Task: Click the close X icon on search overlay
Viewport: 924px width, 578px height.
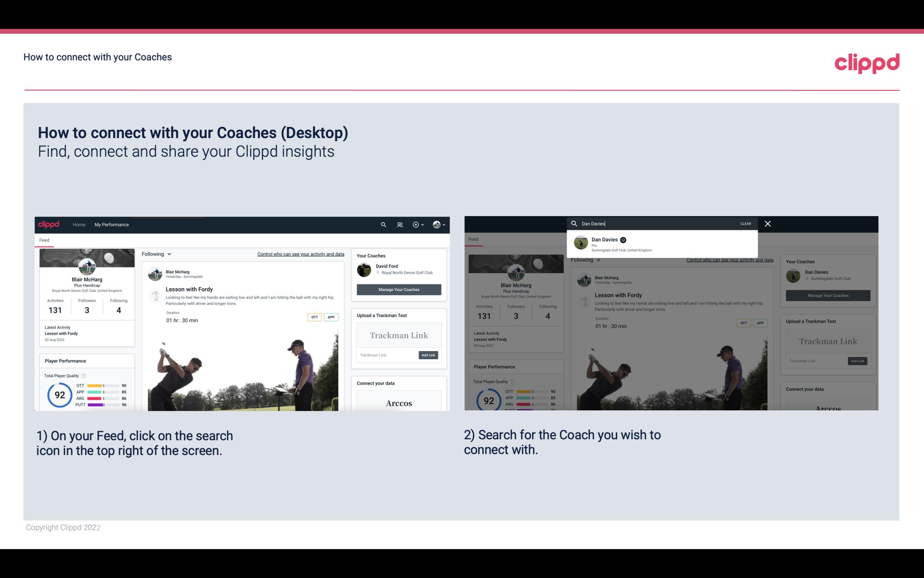Action: coord(767,223)
